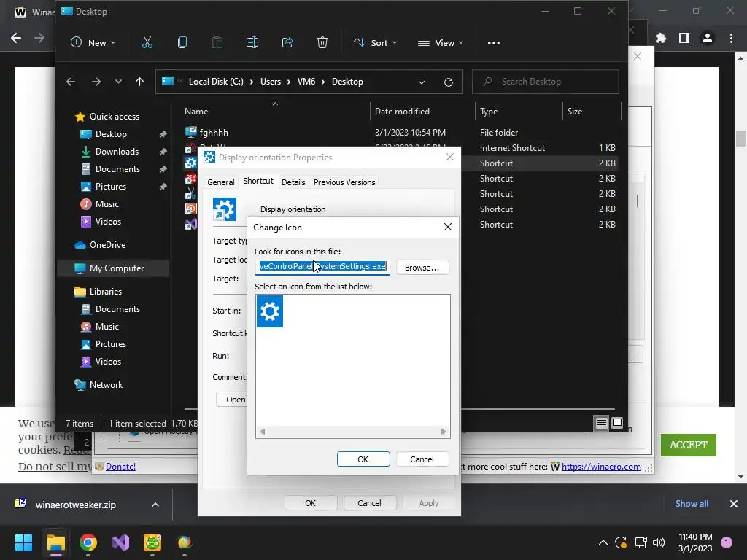Select the gear icon in Change Icon list
The image size is (747, 560).
270,311
